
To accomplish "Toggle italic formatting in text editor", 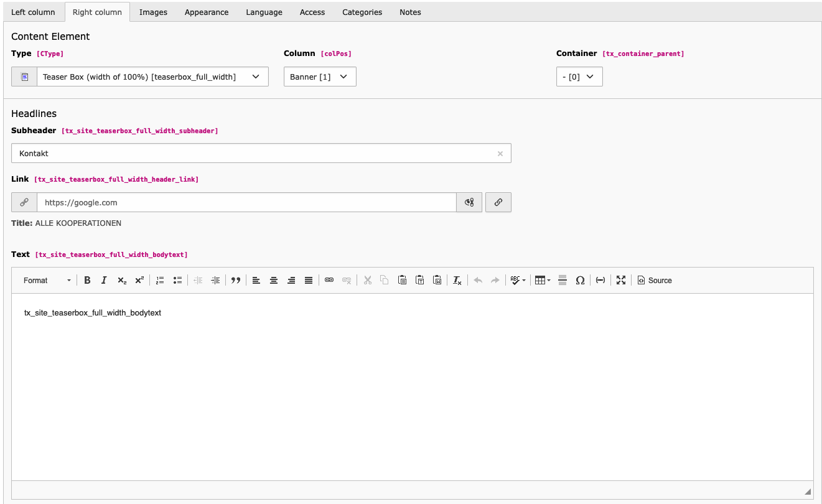I will point(104,281).
